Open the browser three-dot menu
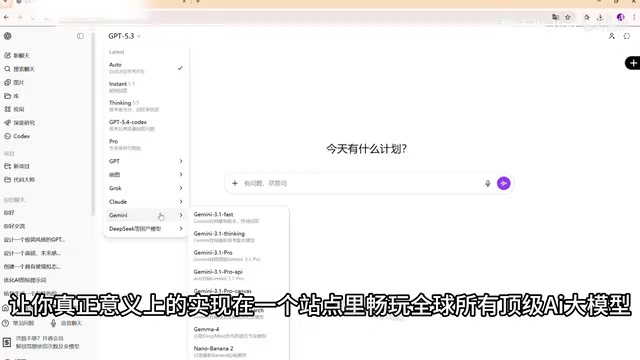This screenshot has width=640, height=360. pyautogui.click(x=634, y=17)
